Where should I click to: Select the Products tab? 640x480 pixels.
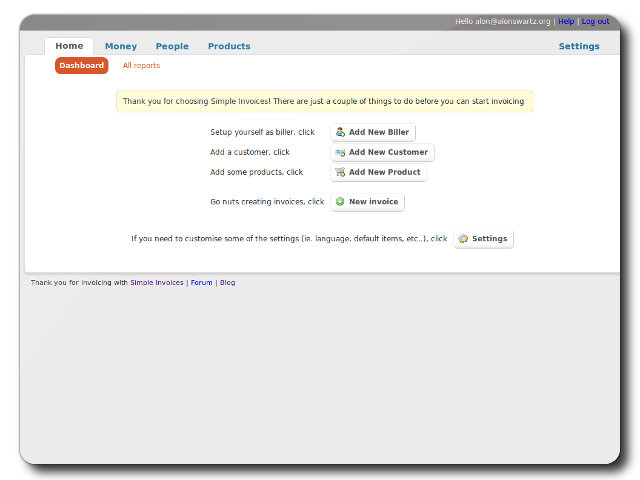tap(229, 46)
